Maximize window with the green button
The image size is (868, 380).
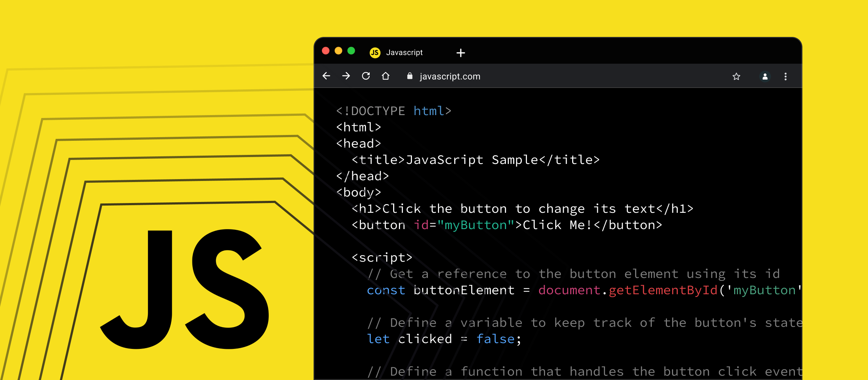[x=351, y=51]
